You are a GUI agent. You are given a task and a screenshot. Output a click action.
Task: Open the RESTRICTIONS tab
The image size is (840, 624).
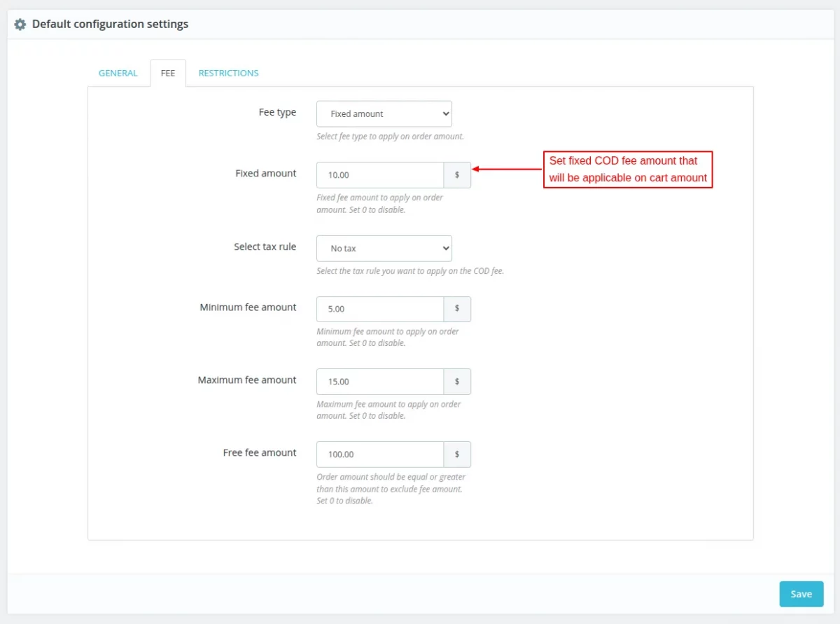pos(228,73)
